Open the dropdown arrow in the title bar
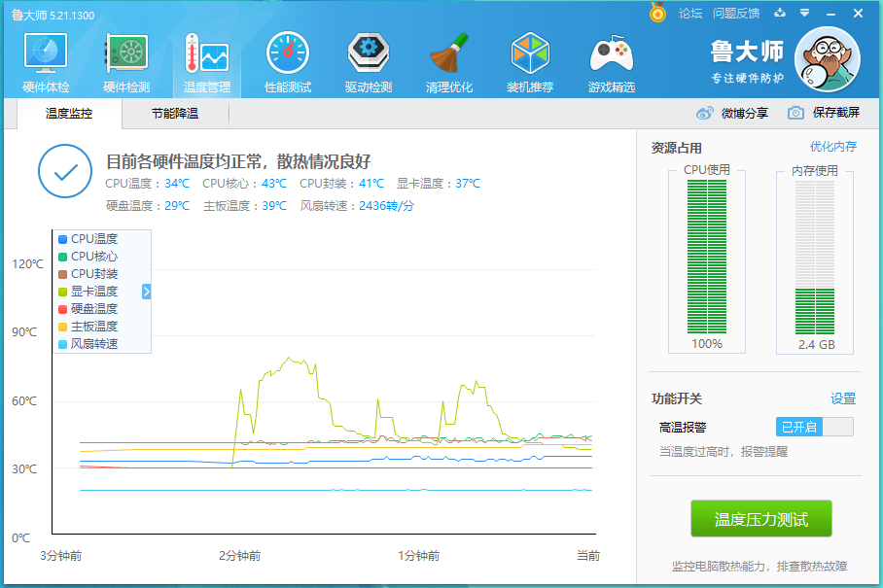The image size is (883, 588). coord(803,14)
